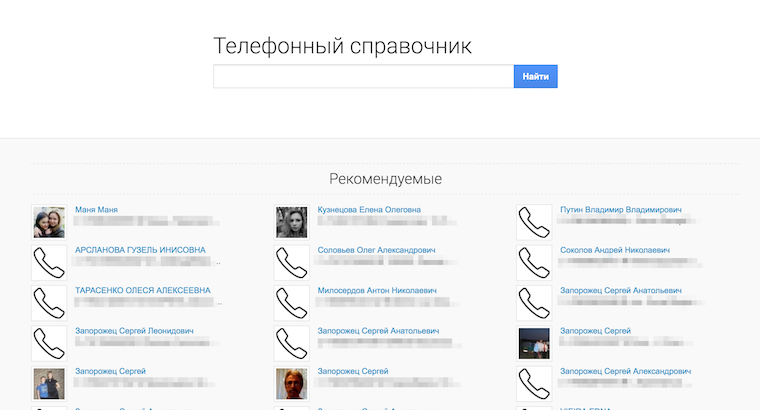Follow the АРСЛАНОВА ГУЗЕЛЬ ИНИСОВНА link
This screenshot has width=760, height=410.
140,250
